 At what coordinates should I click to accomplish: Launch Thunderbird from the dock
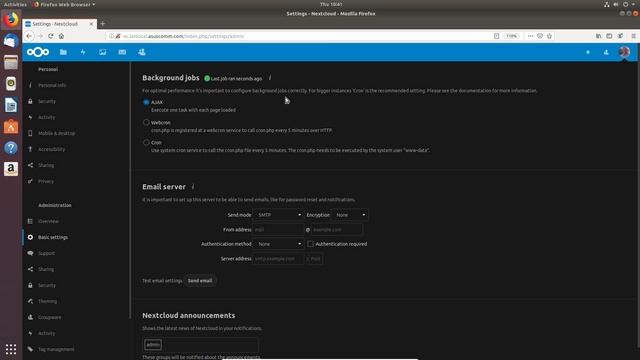[11, 41]
